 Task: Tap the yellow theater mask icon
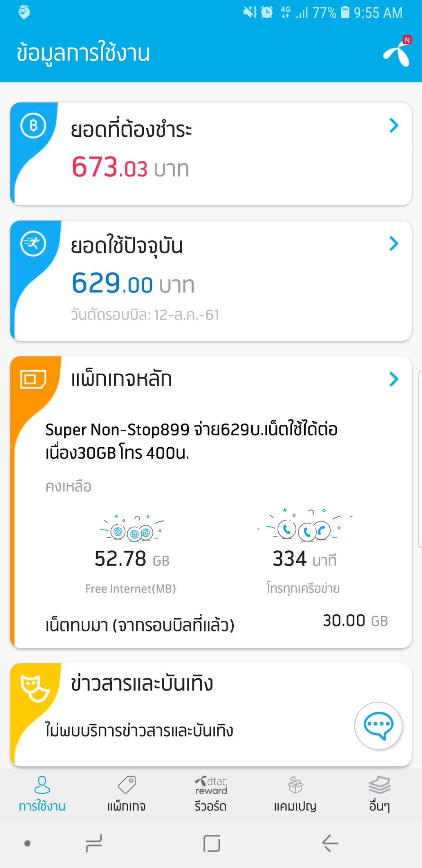(x=34, y=688)
